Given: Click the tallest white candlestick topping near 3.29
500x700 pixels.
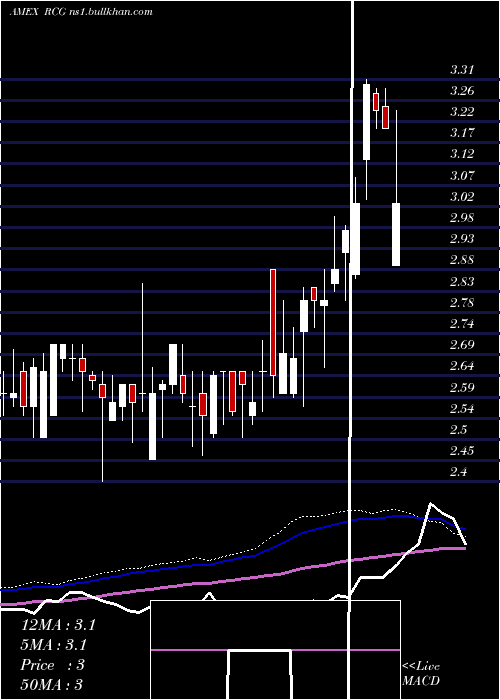Looking at the screenshot, I should click(367, 122).
